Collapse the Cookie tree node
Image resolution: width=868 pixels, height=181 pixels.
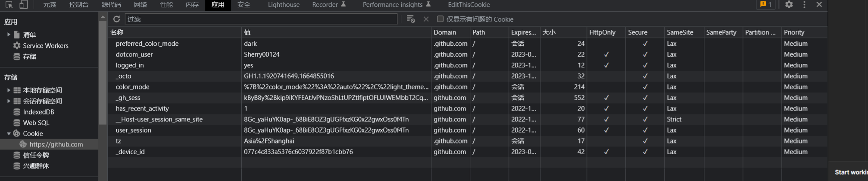click(9, 133)
